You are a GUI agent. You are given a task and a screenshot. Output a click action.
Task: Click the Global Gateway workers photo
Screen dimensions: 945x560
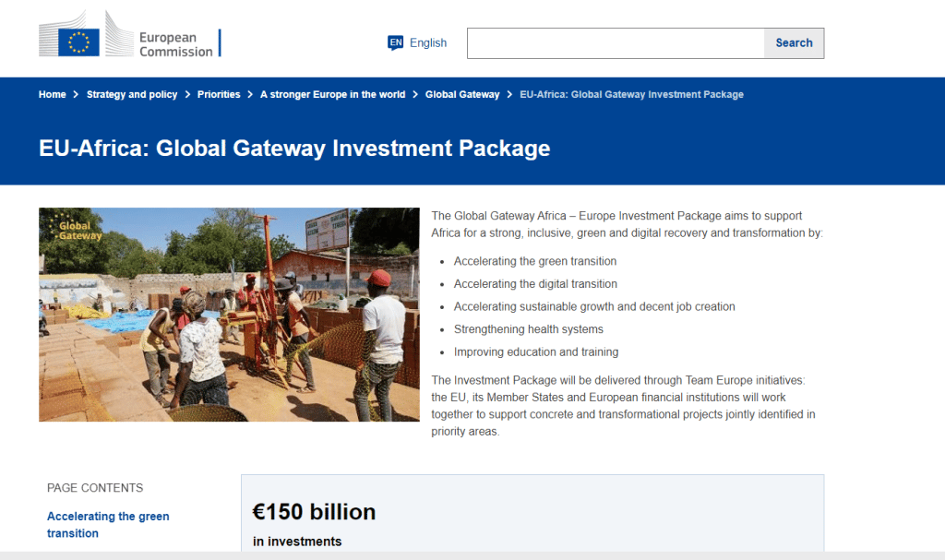(x=229, y=315)
